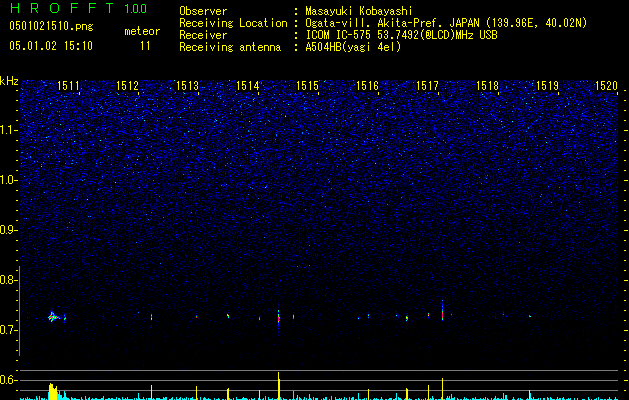
Task: Click the kHz axis unit label
Action: [9, 81]
